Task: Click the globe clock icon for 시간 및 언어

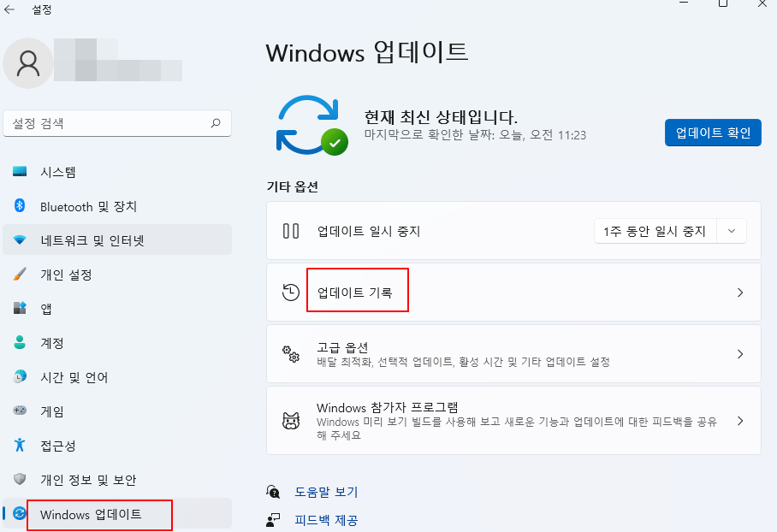Action: (x=20, y=376)
